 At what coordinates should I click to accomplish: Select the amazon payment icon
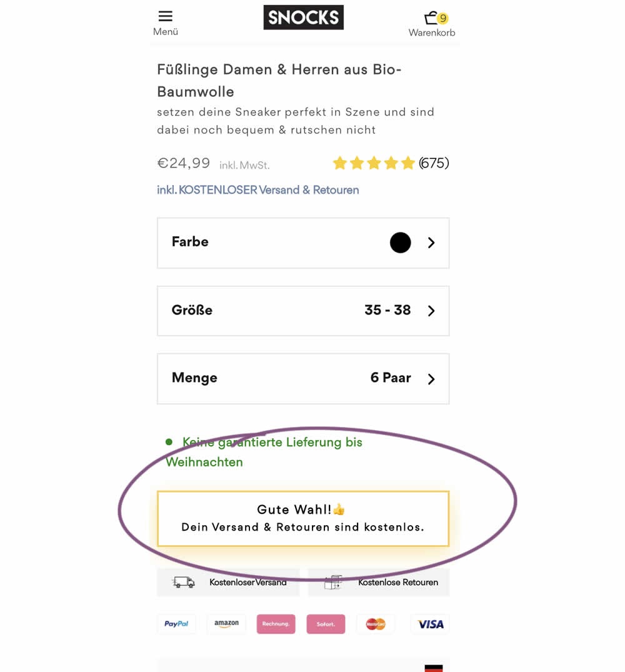[x=226, y=624]
